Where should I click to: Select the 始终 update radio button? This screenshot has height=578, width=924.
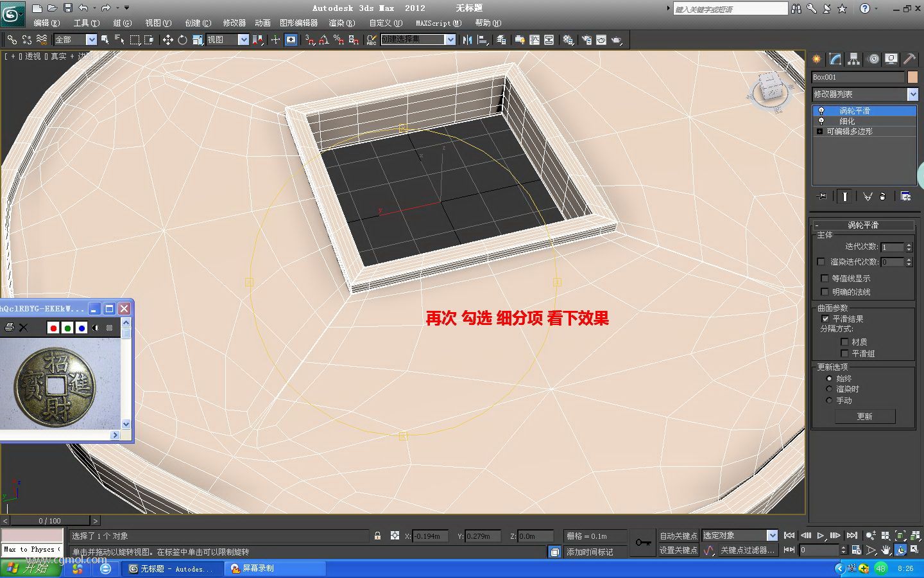coord(829,379)
